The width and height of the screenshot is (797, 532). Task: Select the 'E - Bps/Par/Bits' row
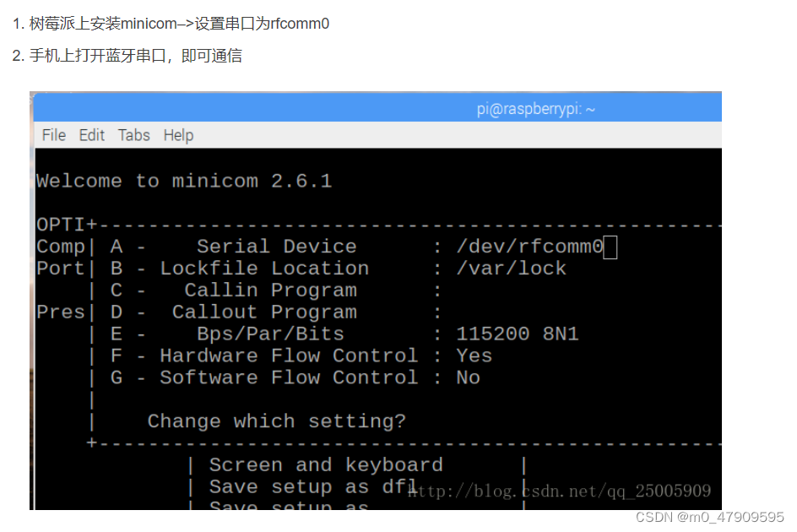(x=344, y=334)
